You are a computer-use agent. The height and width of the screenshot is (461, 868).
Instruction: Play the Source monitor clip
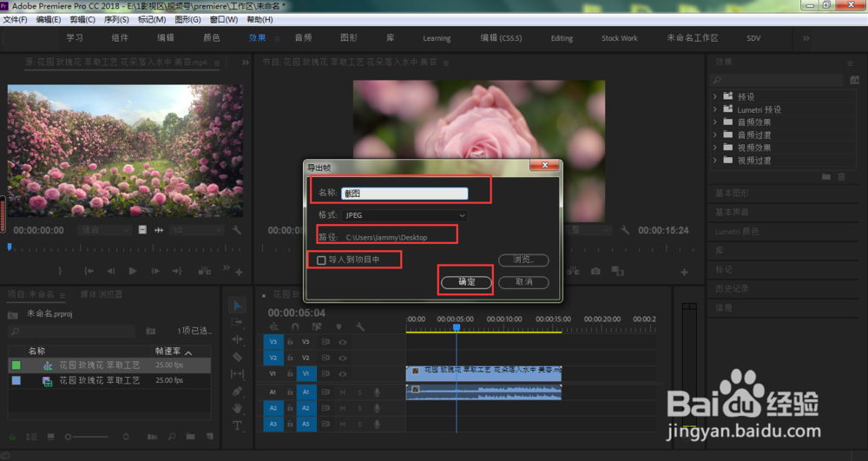click(133, 271)
